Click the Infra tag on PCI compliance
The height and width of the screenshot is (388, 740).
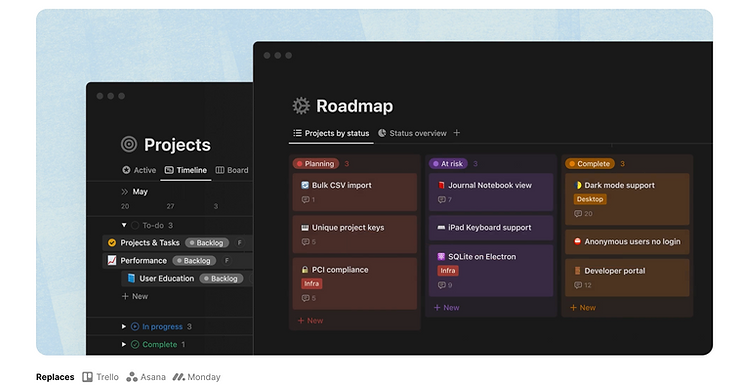[x=311, y=284]
